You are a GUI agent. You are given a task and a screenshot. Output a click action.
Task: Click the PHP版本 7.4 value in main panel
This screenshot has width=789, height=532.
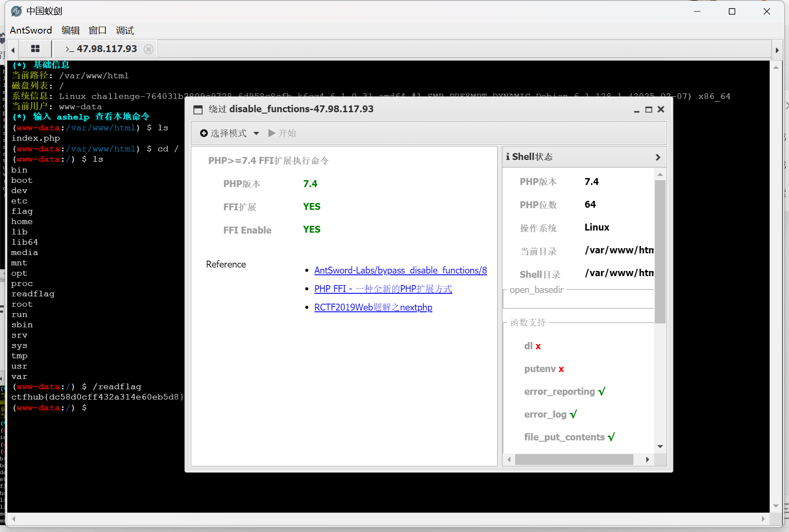point(310,184)
